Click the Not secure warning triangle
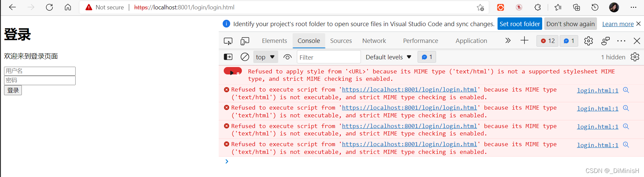Screen dimensions: 644x177 [89, 7]
